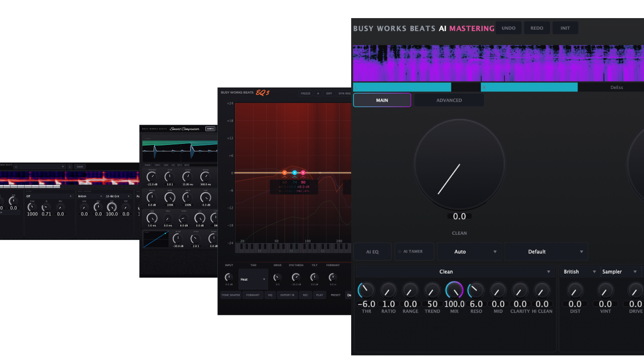Toggle the AI EQ button
Viewport: 644px width, 362px height.
372,251
